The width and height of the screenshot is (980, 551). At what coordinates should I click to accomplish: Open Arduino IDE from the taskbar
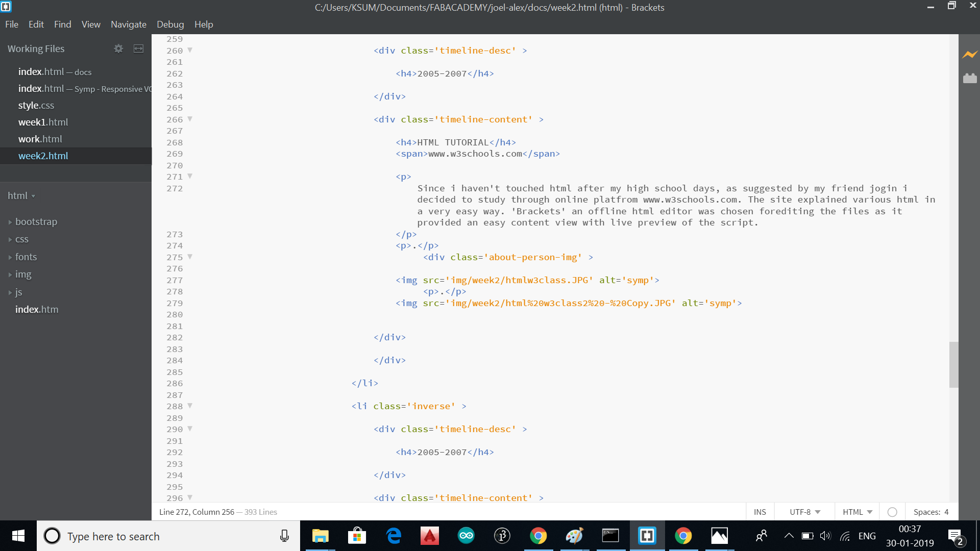tap(466, 536)
